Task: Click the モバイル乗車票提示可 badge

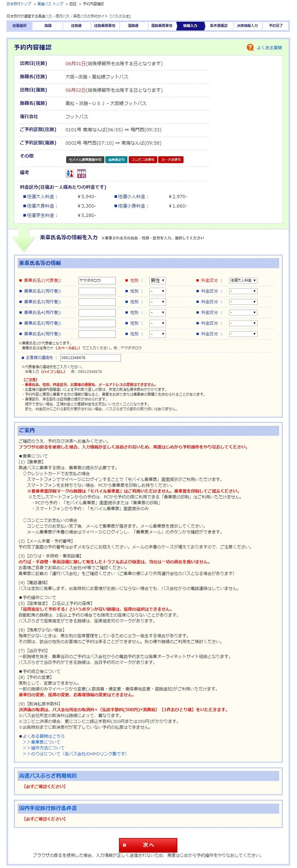Action: [x=85, y=160]
